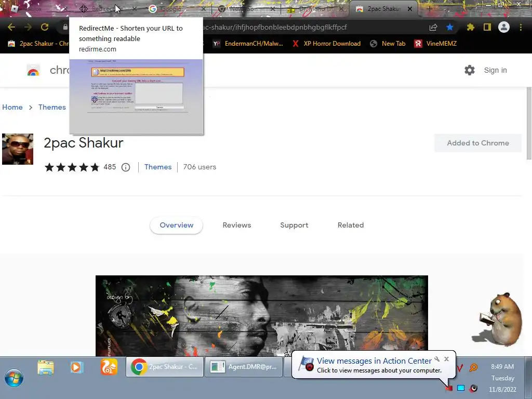Click the page vertical scrollbar
This screenshot has height=399, width=532.
529,123
